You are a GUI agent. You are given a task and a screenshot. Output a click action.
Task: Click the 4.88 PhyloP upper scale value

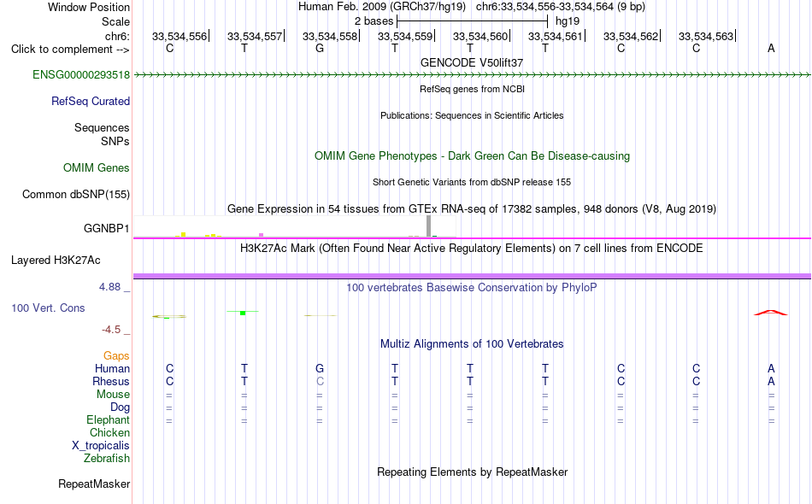coord(109,287)
